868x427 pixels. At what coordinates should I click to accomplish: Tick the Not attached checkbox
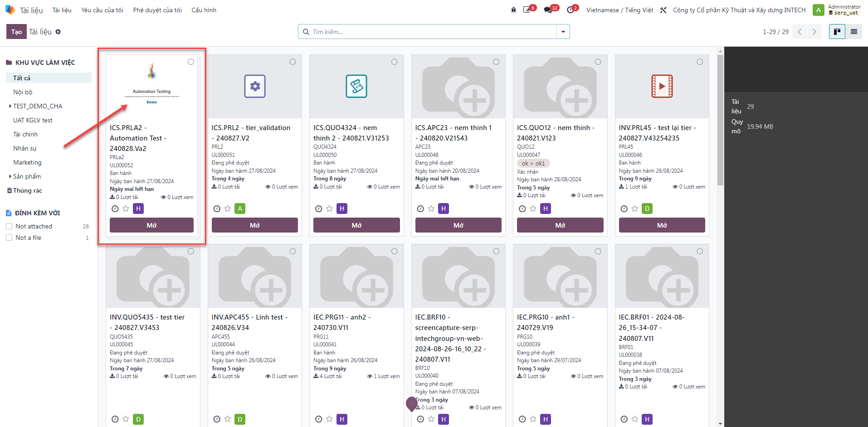tap(9, 226)
